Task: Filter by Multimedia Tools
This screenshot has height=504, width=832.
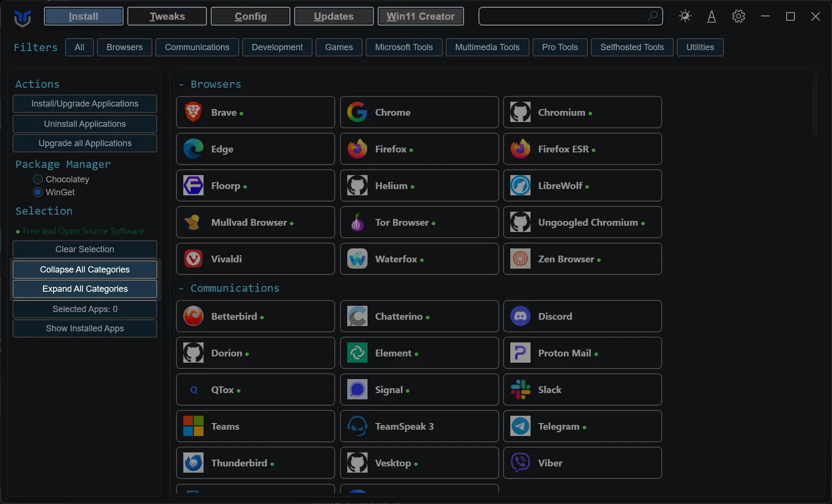Action: pyautogui.click(x=488, y=47)
